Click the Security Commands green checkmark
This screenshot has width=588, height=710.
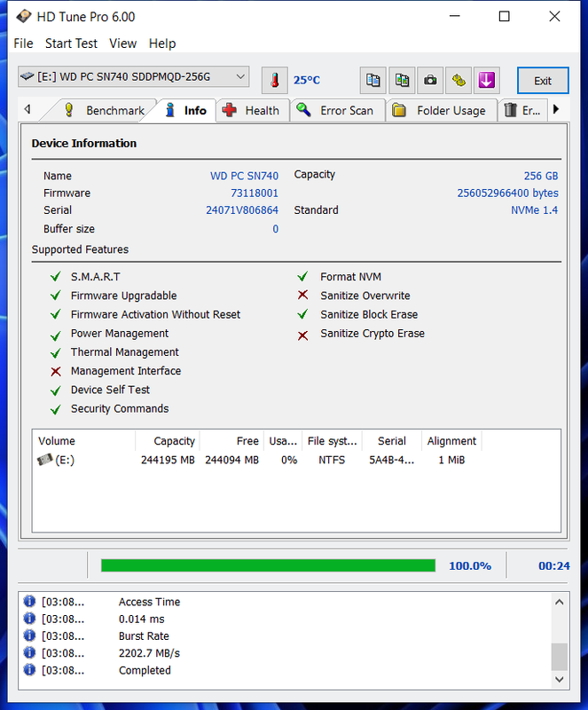click(56, 409)
